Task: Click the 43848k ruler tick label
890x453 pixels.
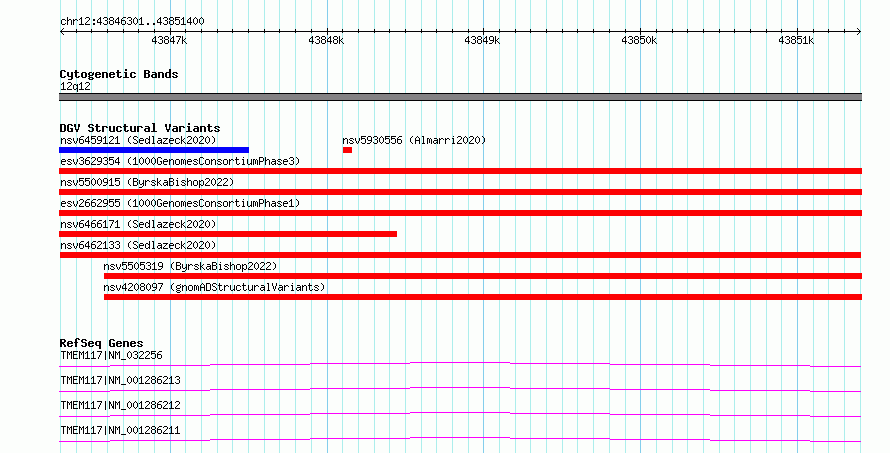Action: (x=326, y=40)
